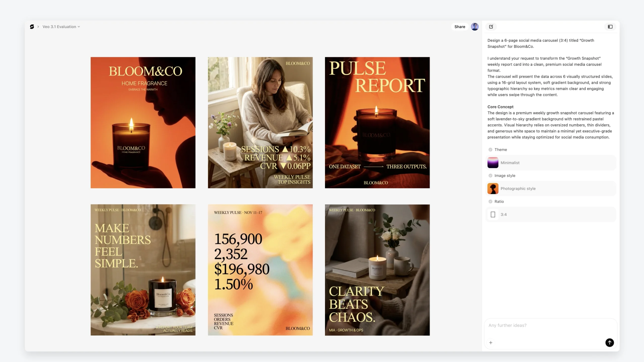Viewport: 644px width, 362px height.
Task: Open the Make Numbers Feel Simple slide
Action: (x=143, y=270)
